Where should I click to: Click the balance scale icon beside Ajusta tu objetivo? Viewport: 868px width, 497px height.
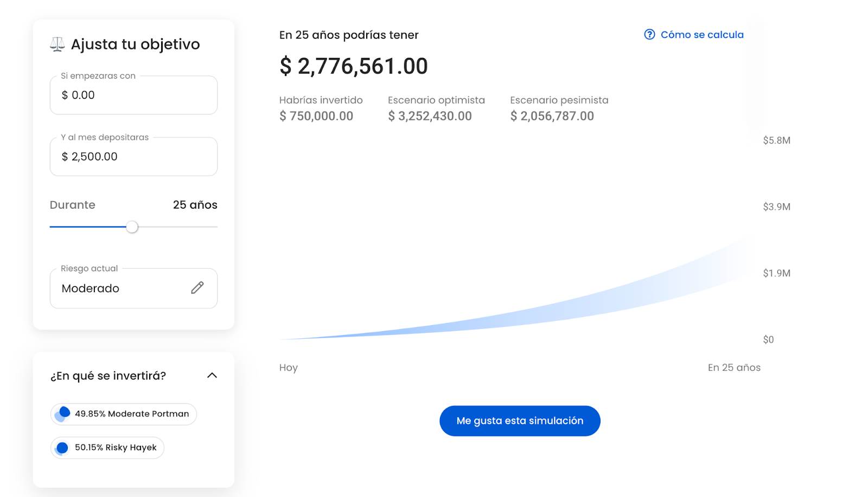[x=58, y=44]
